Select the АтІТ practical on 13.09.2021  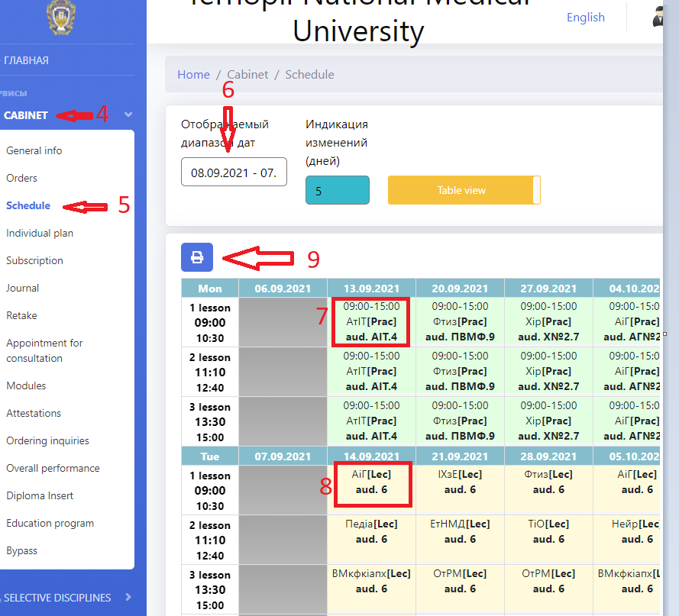(x=371, y=321)
